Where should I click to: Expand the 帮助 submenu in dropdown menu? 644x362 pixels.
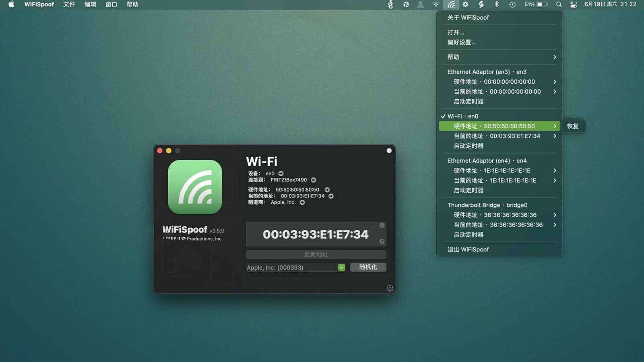point(500,57)
